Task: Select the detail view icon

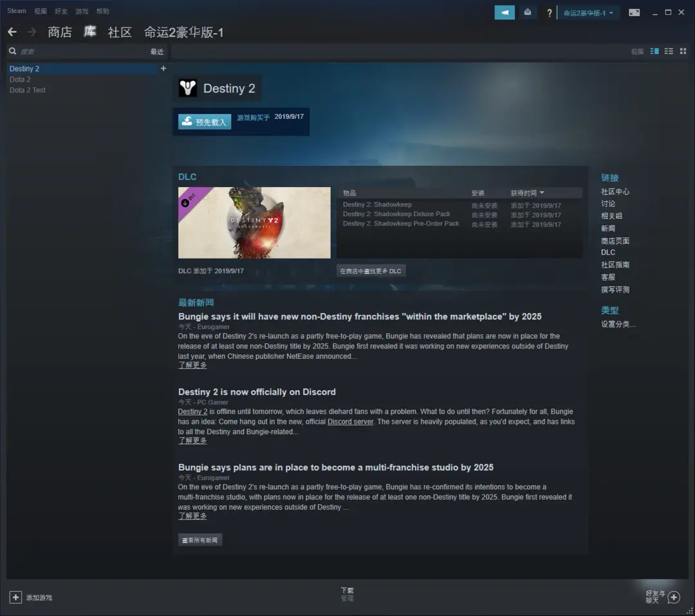Action: click(x=654, y=51)
